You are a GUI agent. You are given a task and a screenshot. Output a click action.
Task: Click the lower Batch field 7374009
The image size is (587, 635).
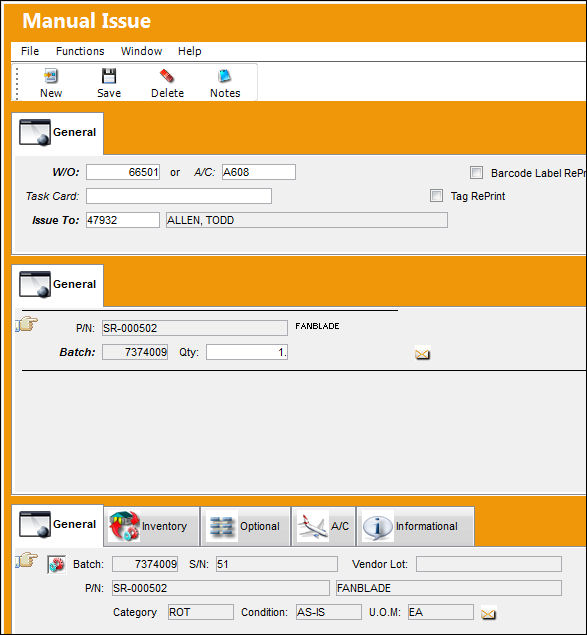[145, 564]
